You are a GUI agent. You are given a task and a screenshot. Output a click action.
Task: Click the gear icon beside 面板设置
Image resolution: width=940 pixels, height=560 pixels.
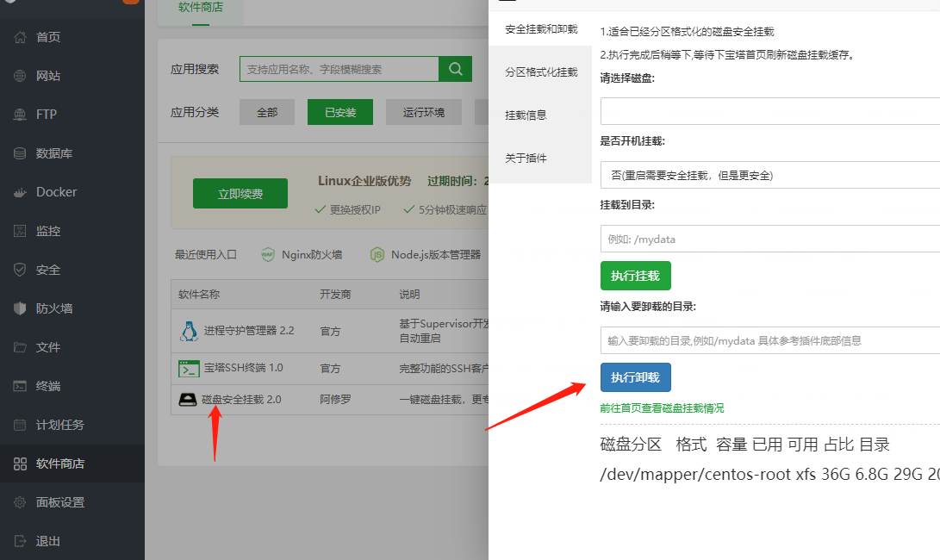point(20,502)
